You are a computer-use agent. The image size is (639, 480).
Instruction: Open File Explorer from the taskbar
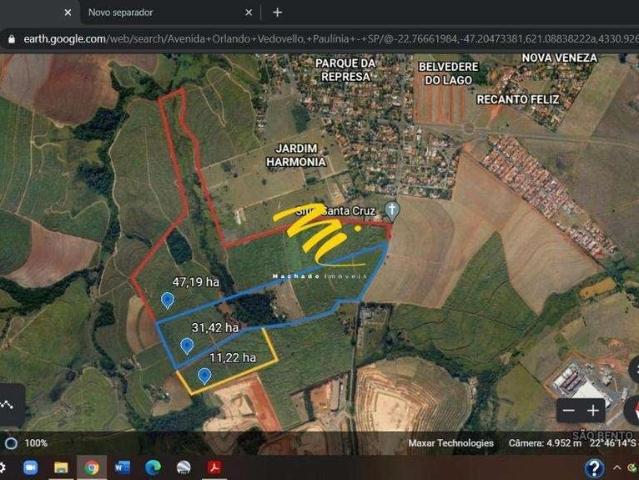tap(61, 467)
